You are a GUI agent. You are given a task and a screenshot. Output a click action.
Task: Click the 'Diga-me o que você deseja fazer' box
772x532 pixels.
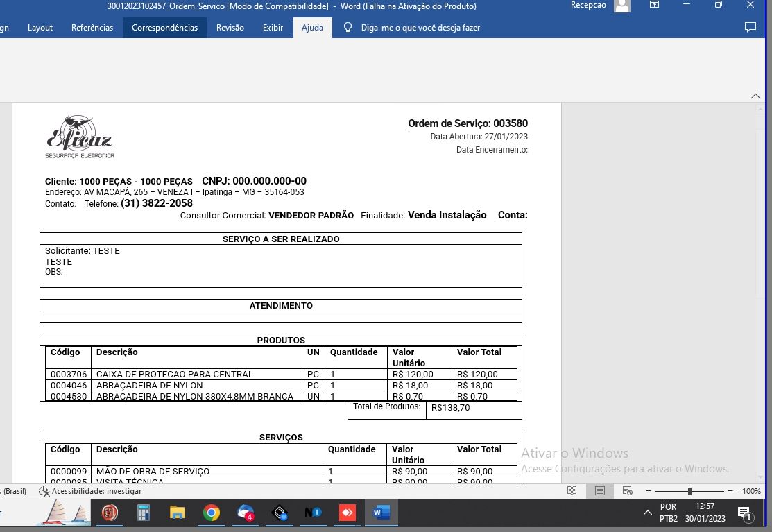click(420, 28)
